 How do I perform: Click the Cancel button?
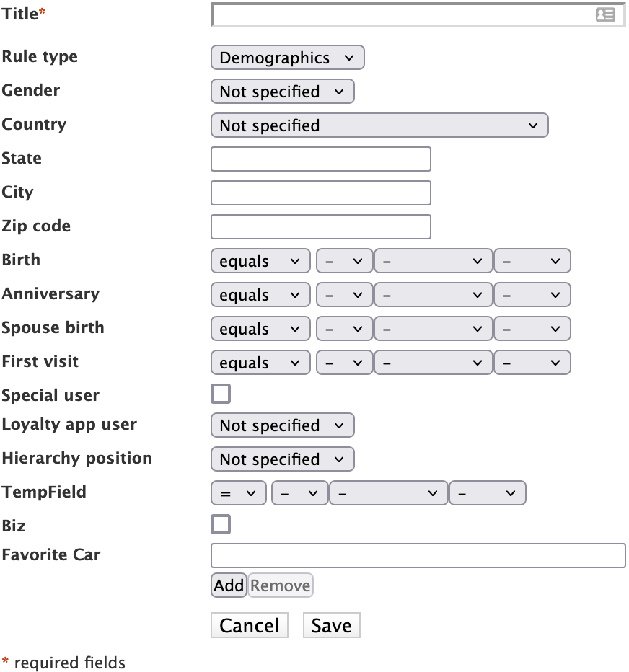pyautogui.click(x=249, y=625)
